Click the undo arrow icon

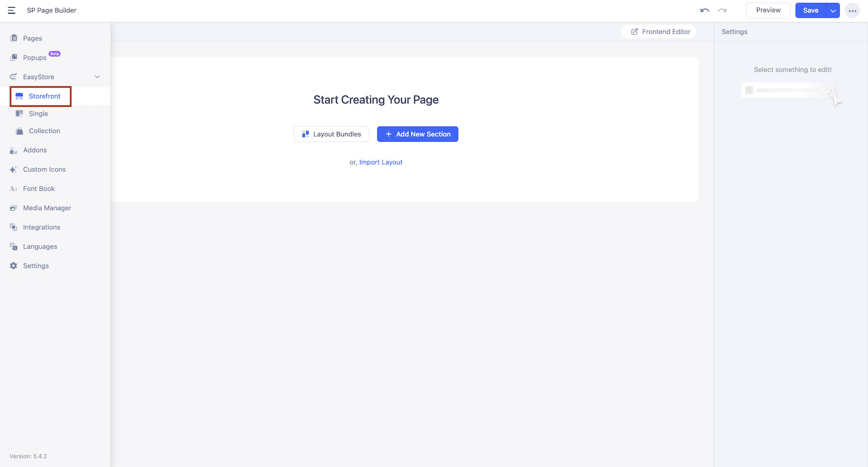pyautogui.click(x=705, y=10)
